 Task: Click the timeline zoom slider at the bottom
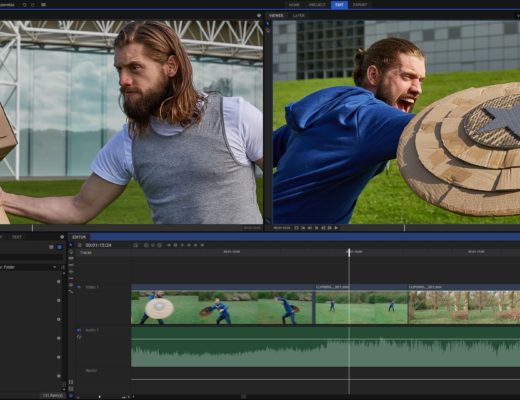(x=100, y=397)
